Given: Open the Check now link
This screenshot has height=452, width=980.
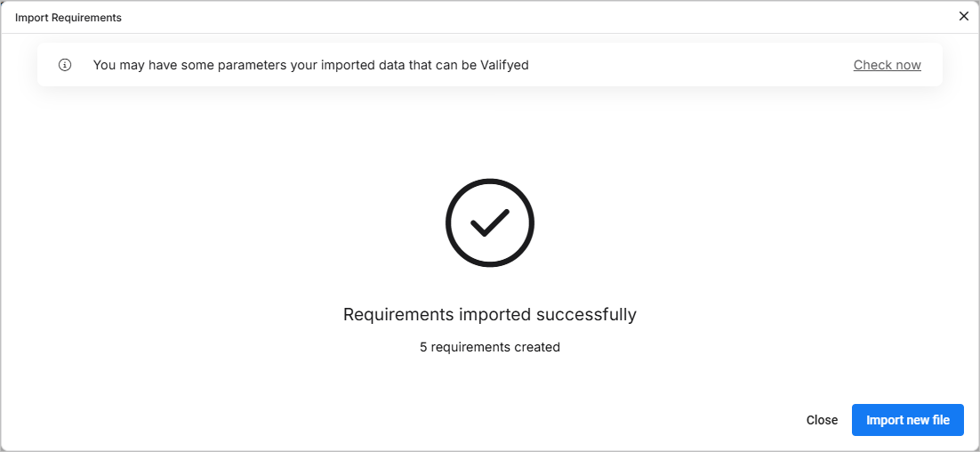Looking at the screenshot, I should pos(887,65).
